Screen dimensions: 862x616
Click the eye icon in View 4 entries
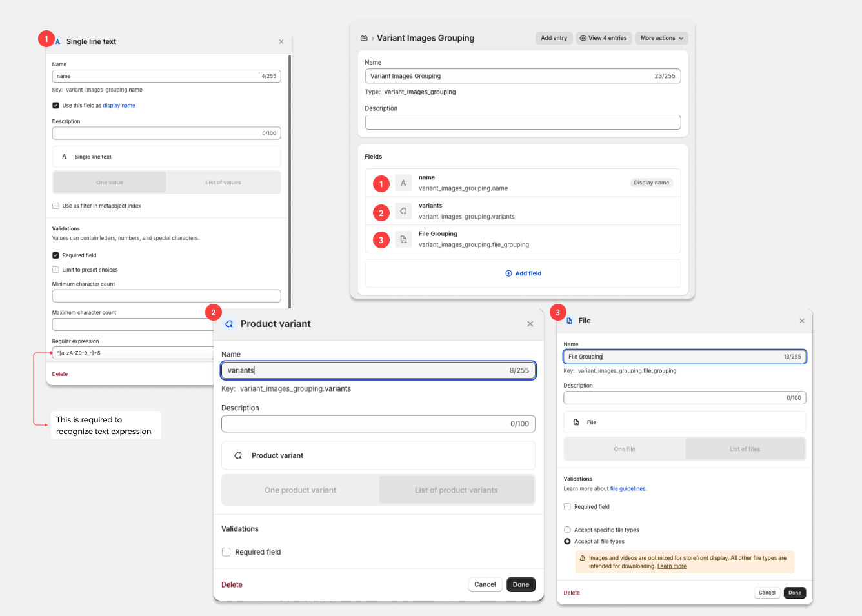(583, 38)
